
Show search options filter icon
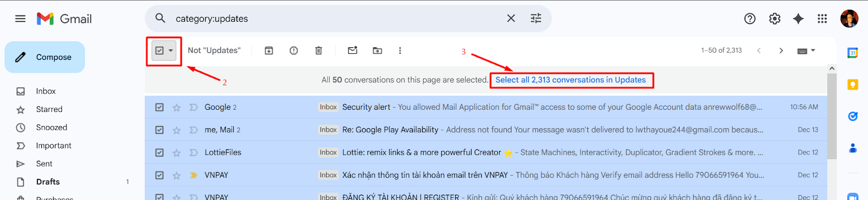pos(536,18)
